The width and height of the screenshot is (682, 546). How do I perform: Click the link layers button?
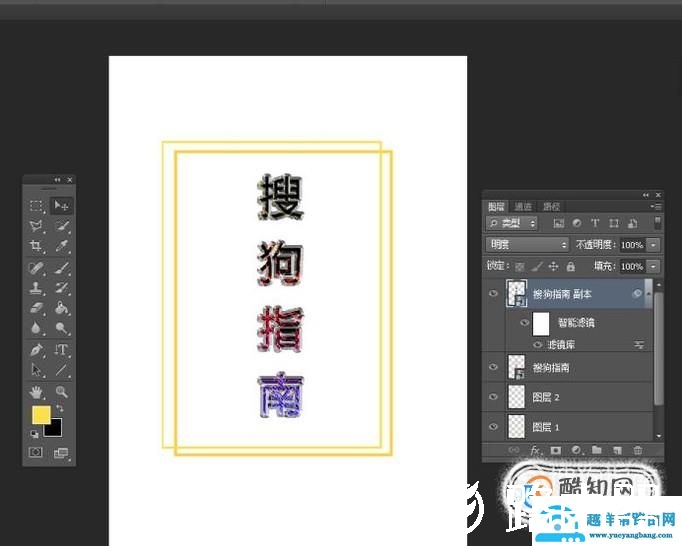[x=514, y=450]
